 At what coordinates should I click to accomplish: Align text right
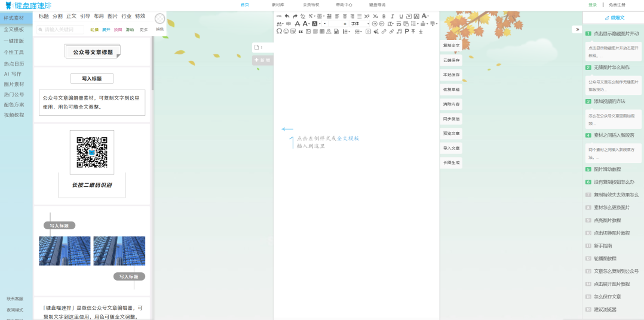[352, 16]
